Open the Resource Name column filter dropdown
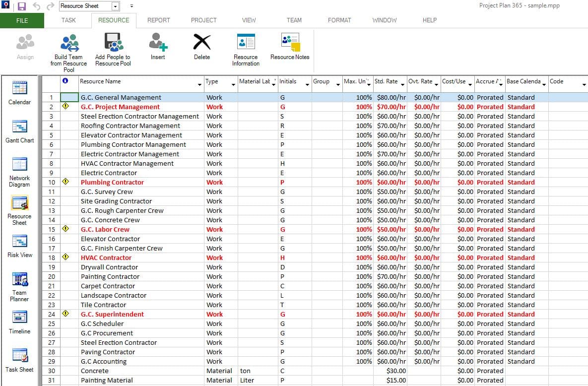 [199, 84]
